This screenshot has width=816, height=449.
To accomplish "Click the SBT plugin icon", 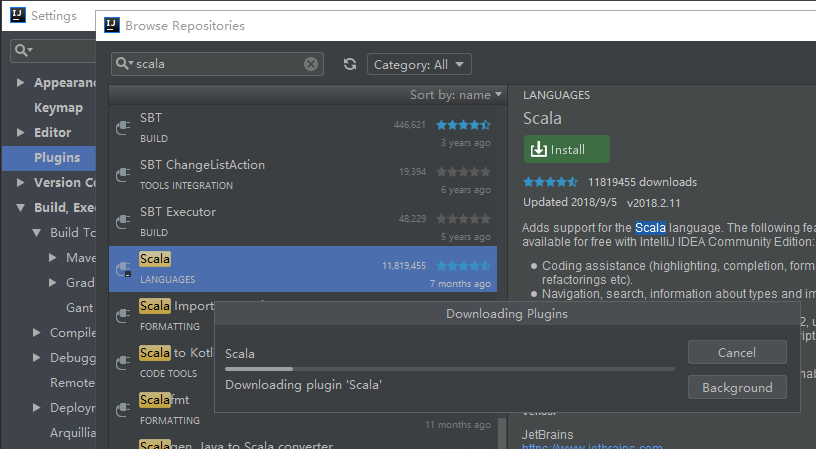I will (x=123, y=127).
